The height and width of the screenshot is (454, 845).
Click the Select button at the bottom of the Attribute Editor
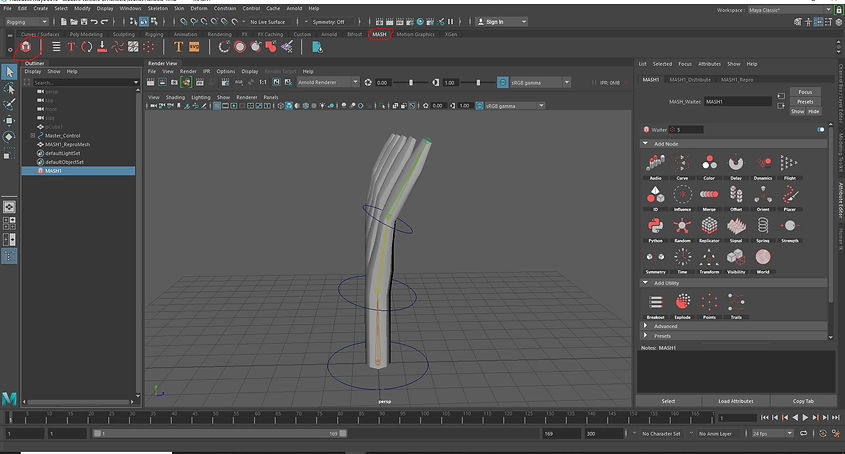tap(668, 401)
